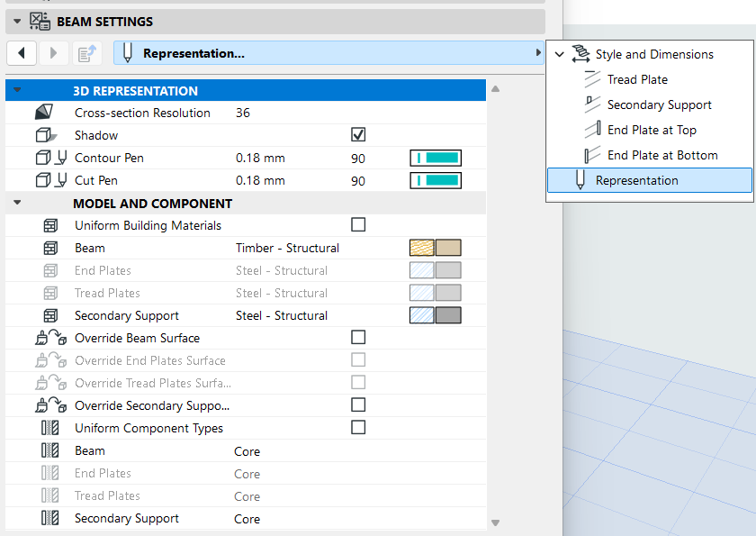Select Representation page in popup
The width and height of the screenshot is (756, 536).
click(650, 180)
